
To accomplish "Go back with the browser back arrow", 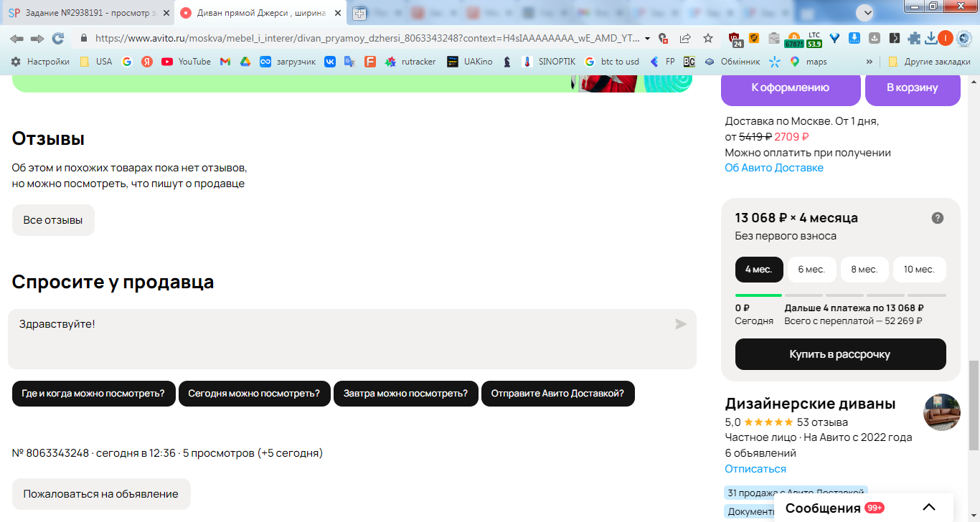I will coord(17,39).
